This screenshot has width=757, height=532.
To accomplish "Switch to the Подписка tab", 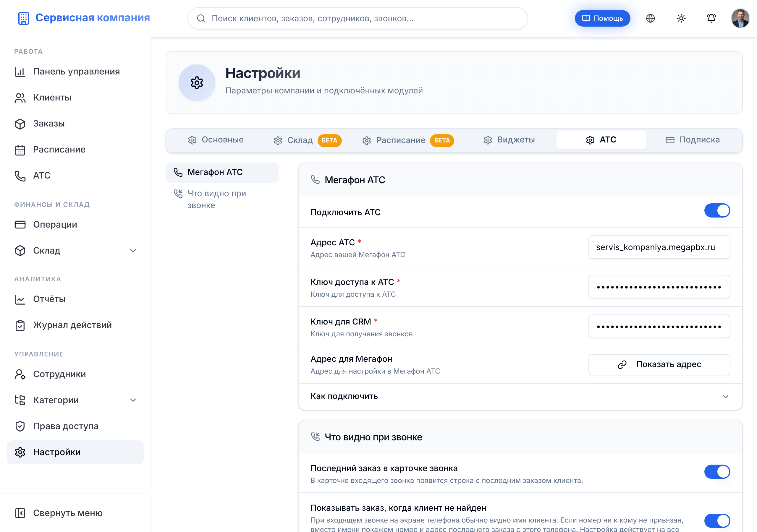I will pos(692,140).
